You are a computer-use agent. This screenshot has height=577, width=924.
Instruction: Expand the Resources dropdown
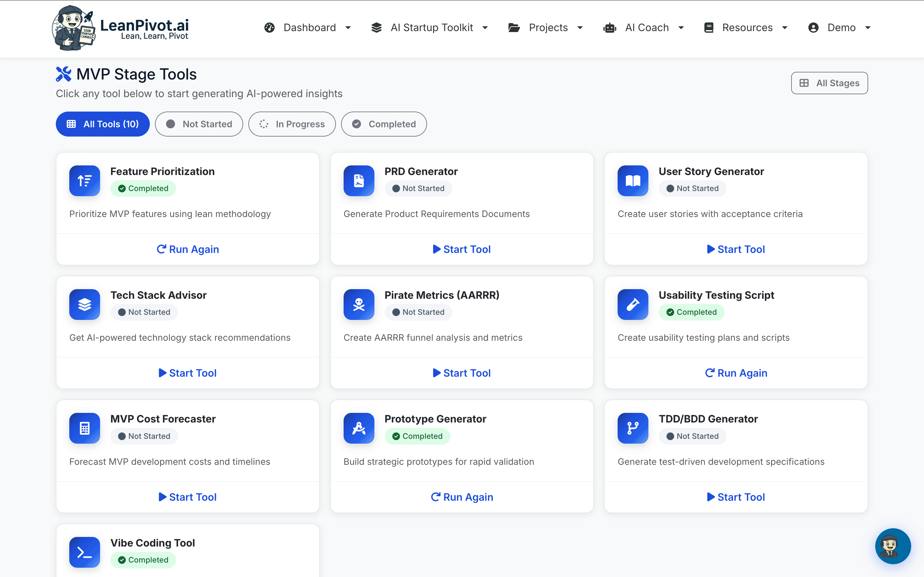tap(745, 28)
